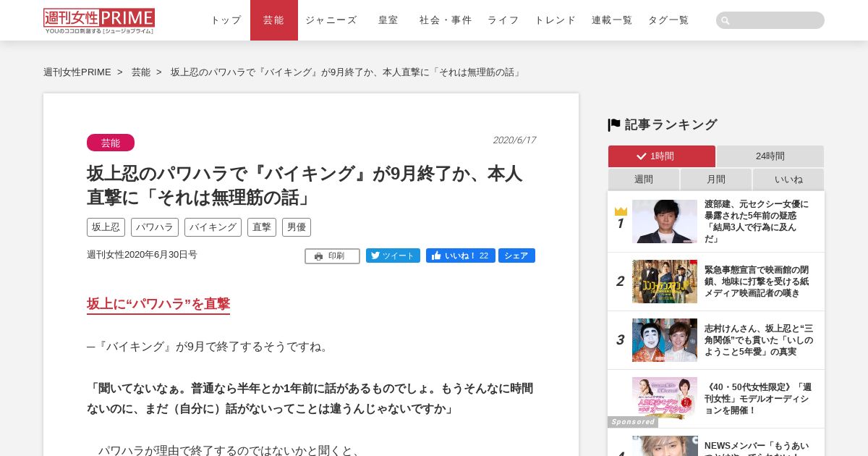Viewport: 868px width, 456px height.
Task: Click the pink 芸能 category badge
Action: 111,143
